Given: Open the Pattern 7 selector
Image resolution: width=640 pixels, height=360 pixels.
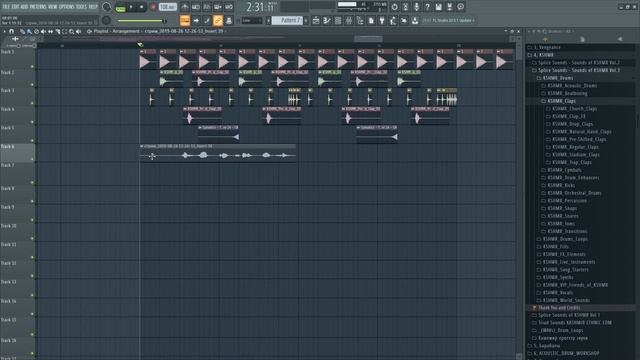Looking at the screenshot, I should tap(288, 20).
